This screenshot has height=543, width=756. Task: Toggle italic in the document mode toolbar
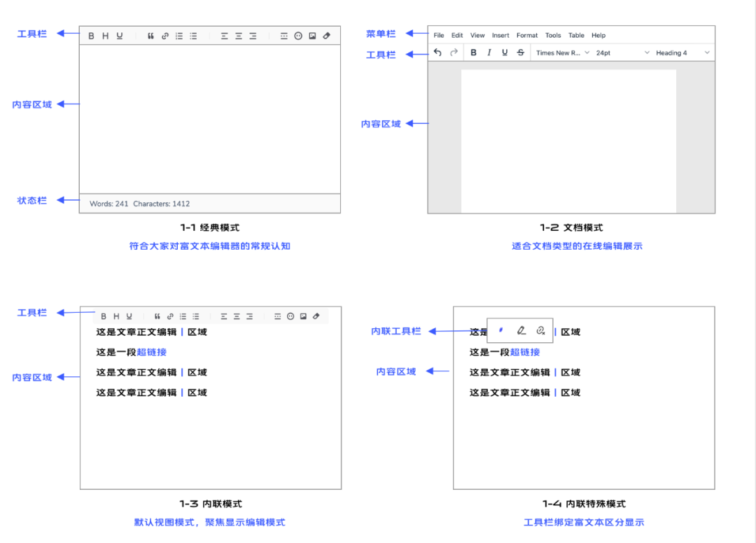(489, 52)
